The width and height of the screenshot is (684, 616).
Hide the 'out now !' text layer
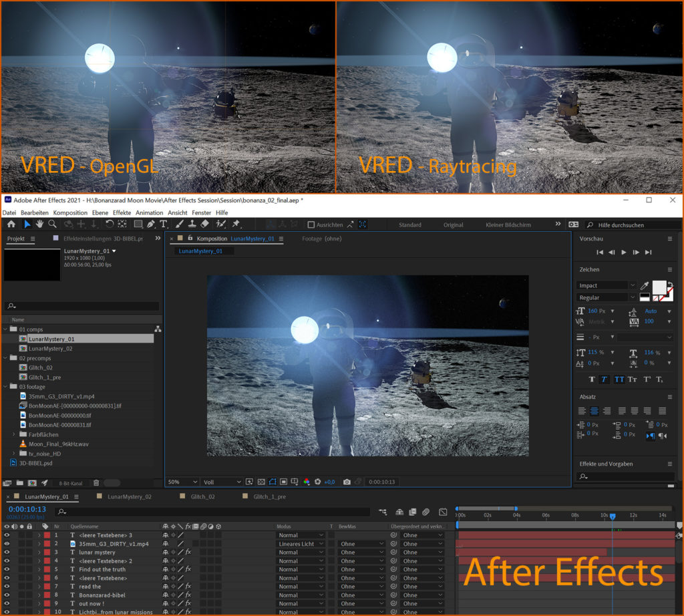(x=7, y=604)
